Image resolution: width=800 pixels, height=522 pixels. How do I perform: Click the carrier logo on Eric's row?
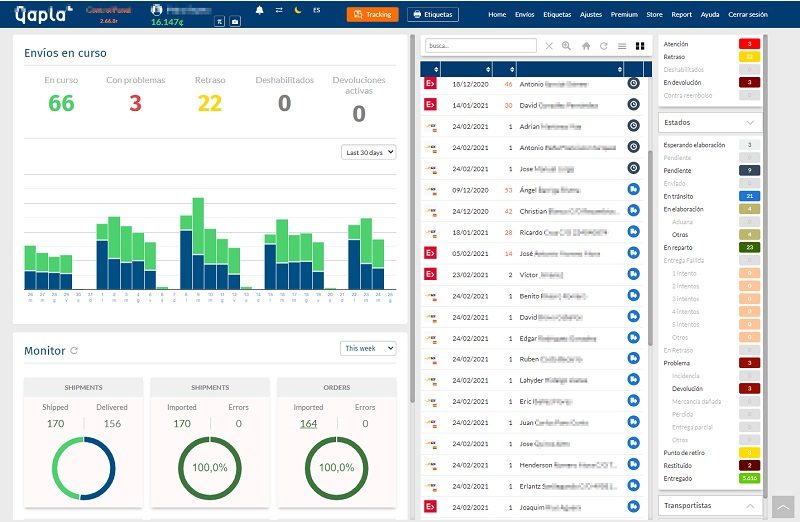(432, 402)
